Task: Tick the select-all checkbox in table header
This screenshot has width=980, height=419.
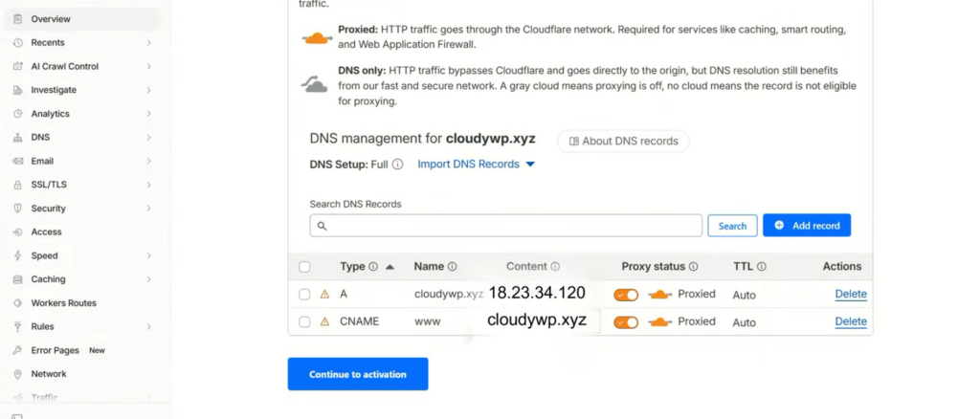Action: click(304, 267)
